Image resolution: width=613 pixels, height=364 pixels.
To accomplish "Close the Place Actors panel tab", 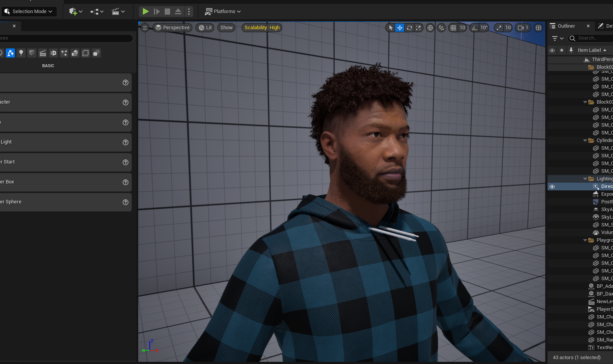I will pos(14,26).
